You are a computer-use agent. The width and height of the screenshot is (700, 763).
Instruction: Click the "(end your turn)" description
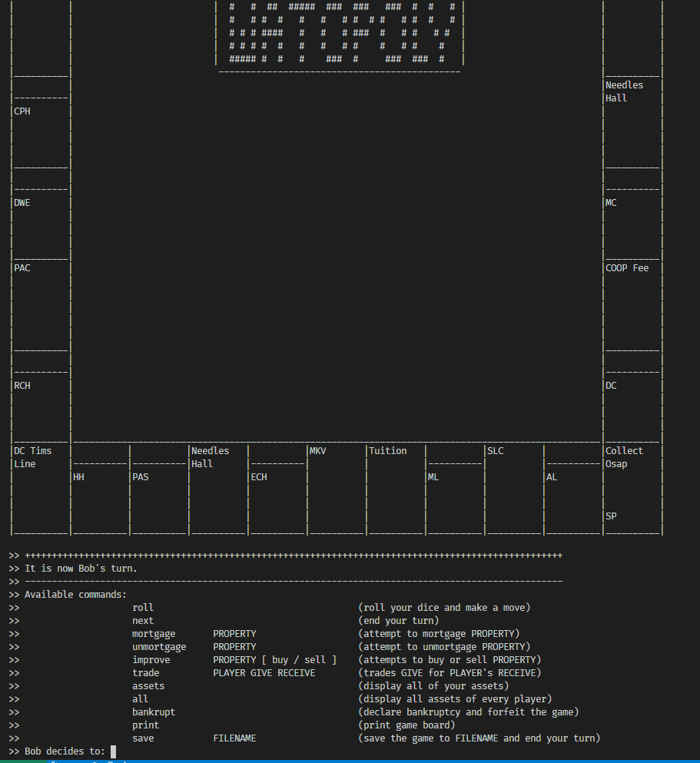[399, 621]
